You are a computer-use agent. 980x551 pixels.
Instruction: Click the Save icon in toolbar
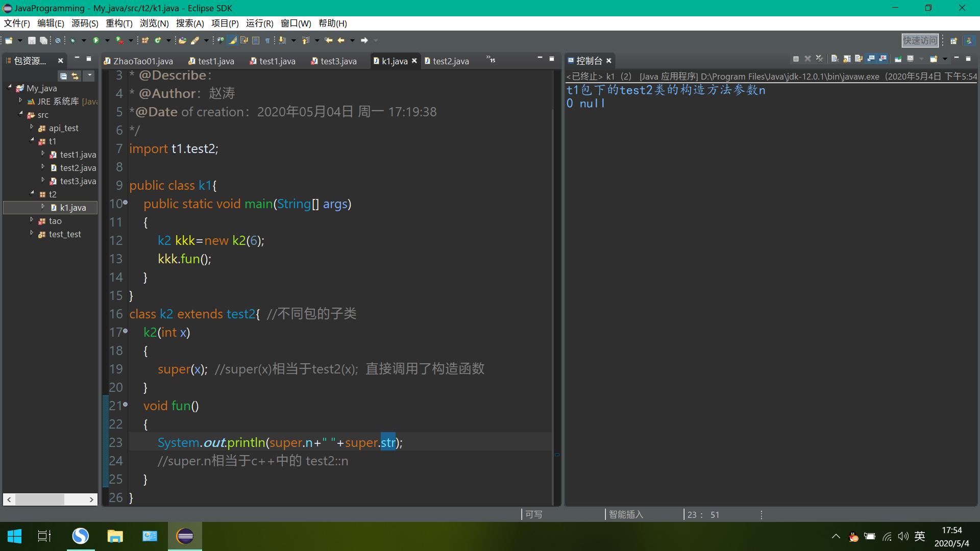32,40
